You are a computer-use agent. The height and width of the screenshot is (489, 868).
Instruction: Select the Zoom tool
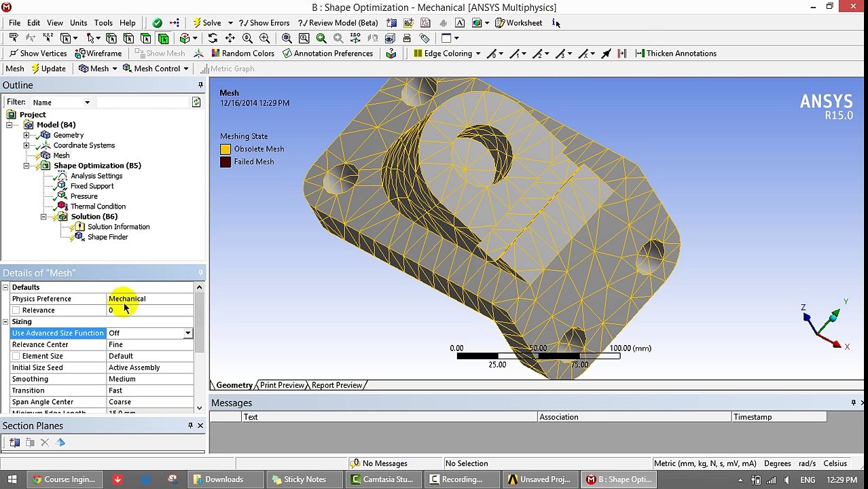[x=247, y=38]
